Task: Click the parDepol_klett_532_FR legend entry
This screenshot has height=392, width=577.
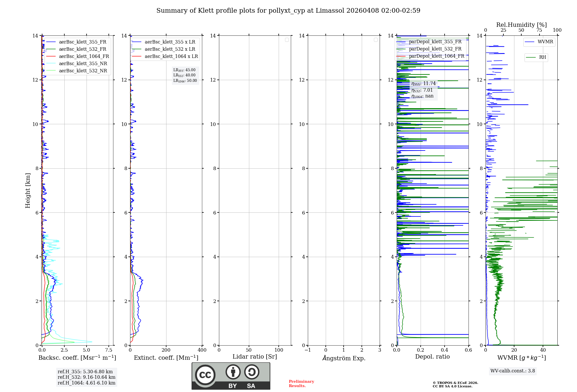Action: pyautogui.click(x=435, y=49)
